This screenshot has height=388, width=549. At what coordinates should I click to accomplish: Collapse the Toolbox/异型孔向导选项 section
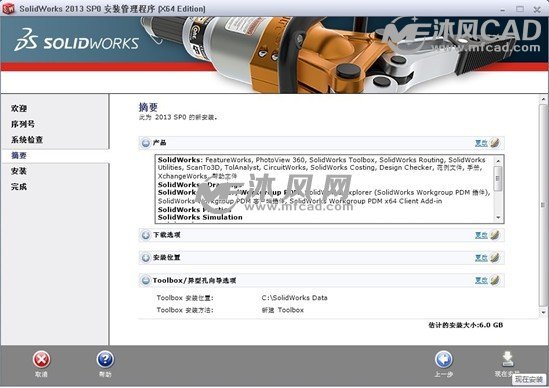[x=146, y=280]
